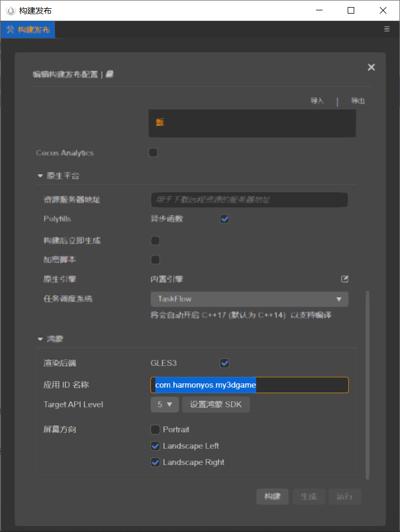Open the TaskFlow scheduler dropdown
Image resolution: width=400 pixels, height=532 pixels.
250,299
